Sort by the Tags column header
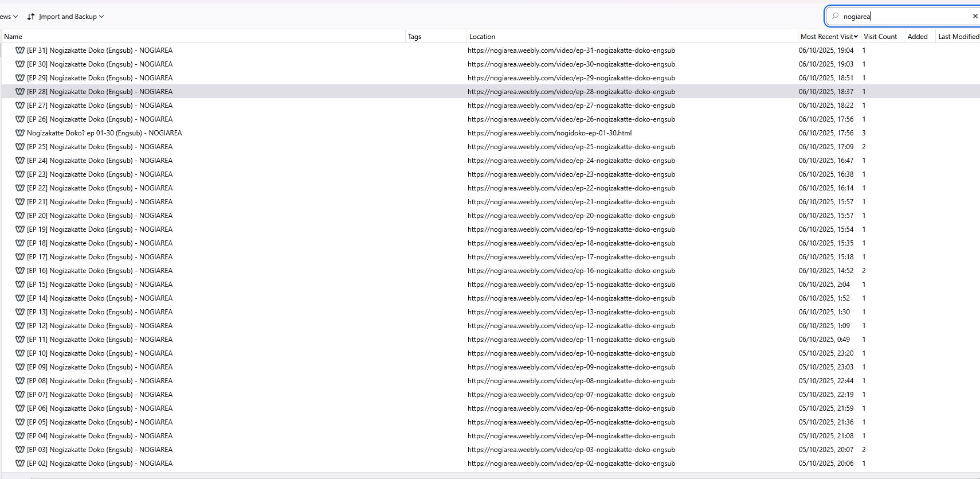The height and width of the screenshot is (479, 980). coord(436,36)
